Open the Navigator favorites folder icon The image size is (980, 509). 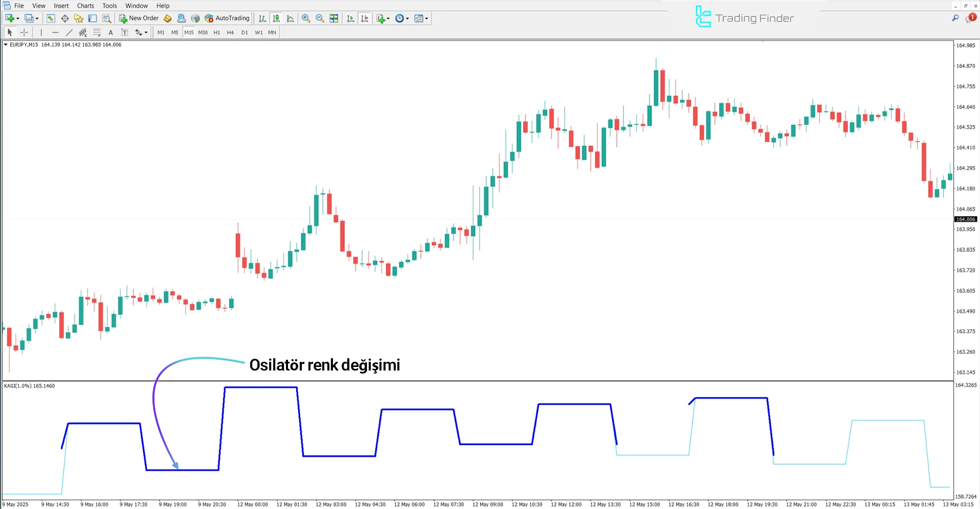[78, 18]
